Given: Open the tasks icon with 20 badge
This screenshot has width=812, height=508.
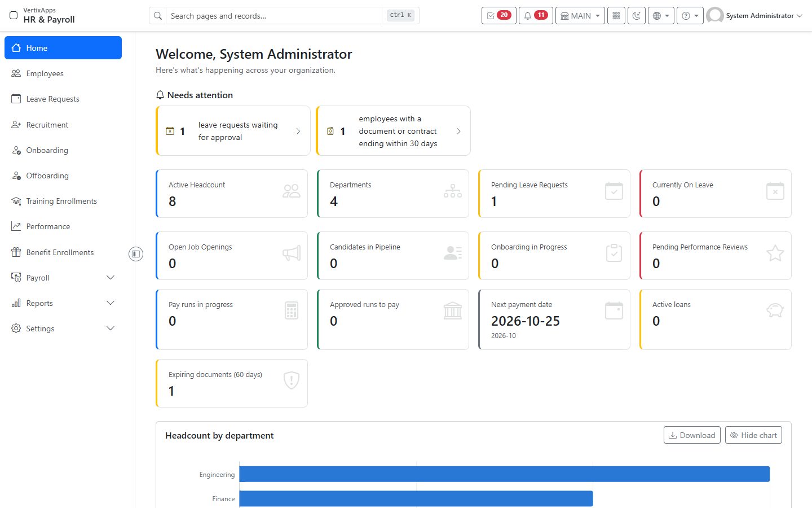Looking at the screenshot, I should pyautogui.click(x=498, y=16).
